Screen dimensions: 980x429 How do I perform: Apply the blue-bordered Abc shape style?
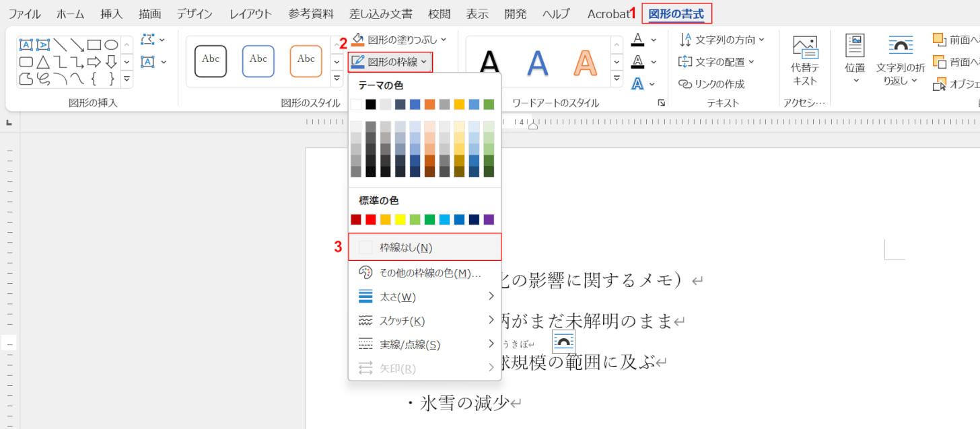[x=258, y=61]
